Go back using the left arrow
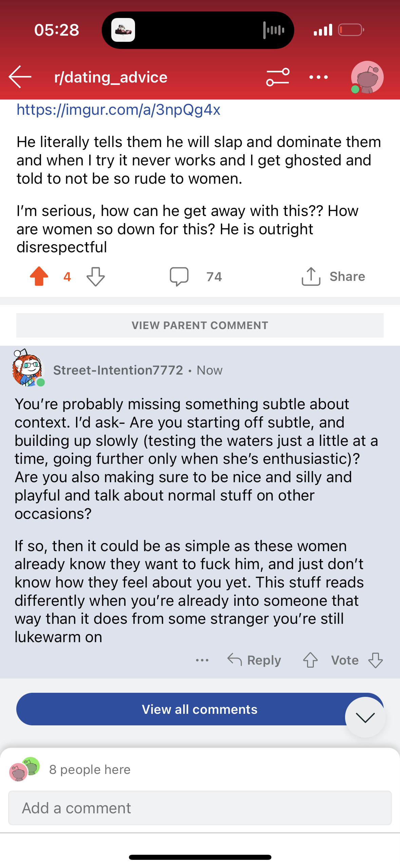The height and width of the screenshot is (868, 400). (x=20, y=77)
